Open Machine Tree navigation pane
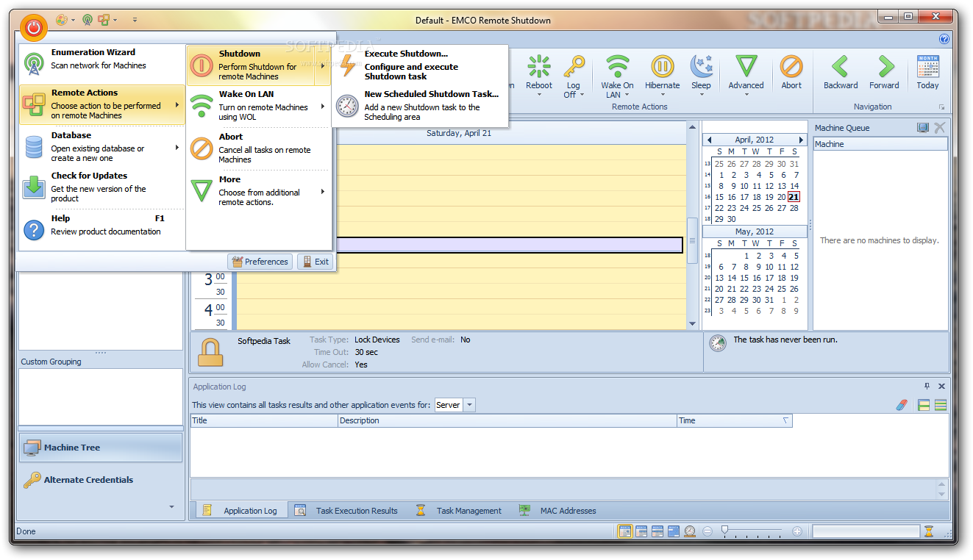The height and width of the screenshot is (560, 973). coord(101,448)
